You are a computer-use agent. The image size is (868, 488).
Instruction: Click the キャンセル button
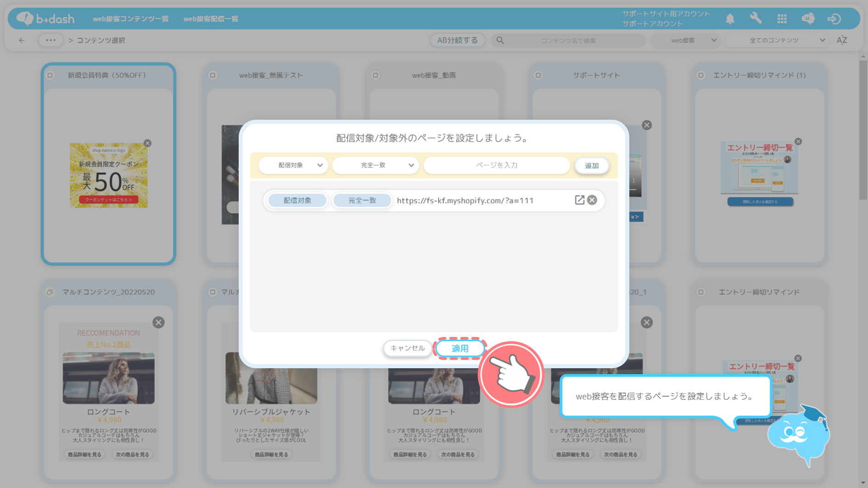tap(407, 348)
